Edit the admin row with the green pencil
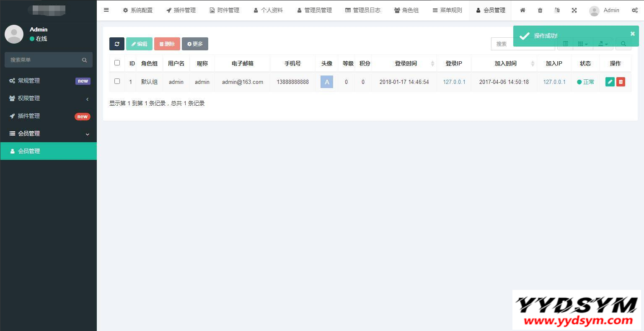 pyautogui.click(x=610, y=82)
